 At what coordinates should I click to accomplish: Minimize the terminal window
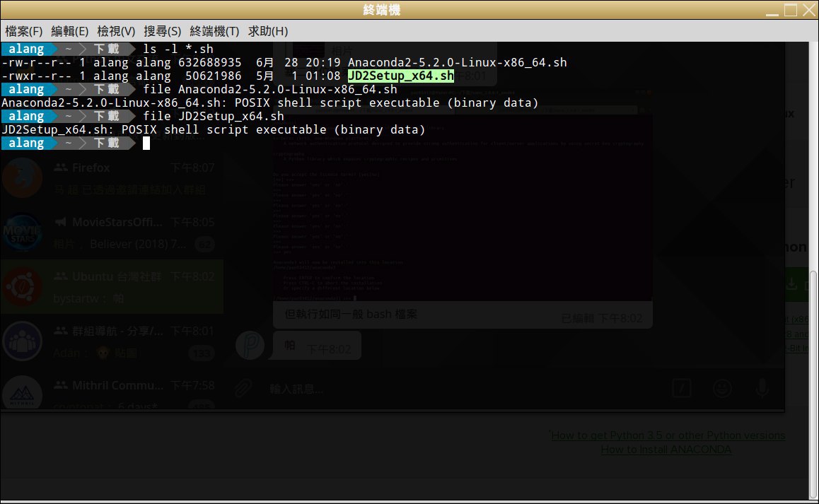[x=772, y=11]
